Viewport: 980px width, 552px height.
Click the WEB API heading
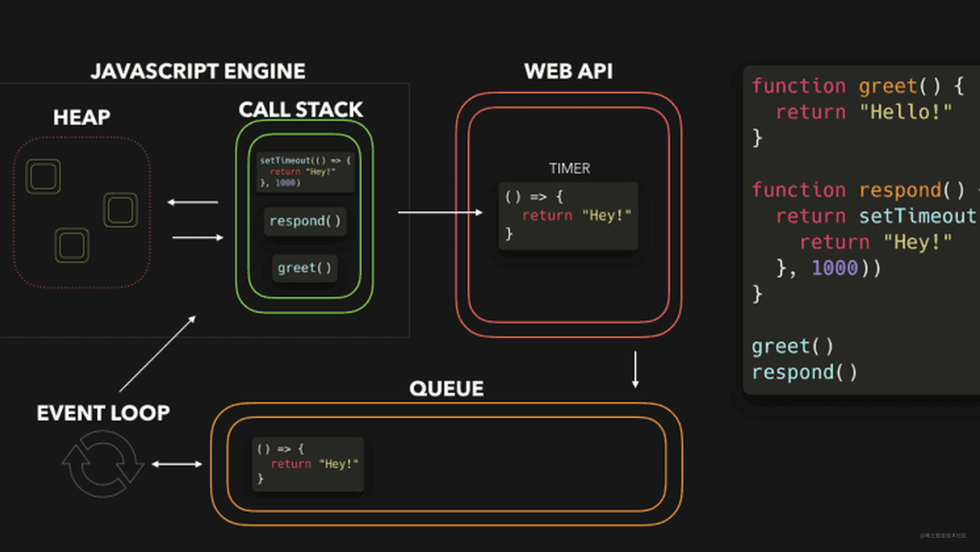[x=568, y=71]
